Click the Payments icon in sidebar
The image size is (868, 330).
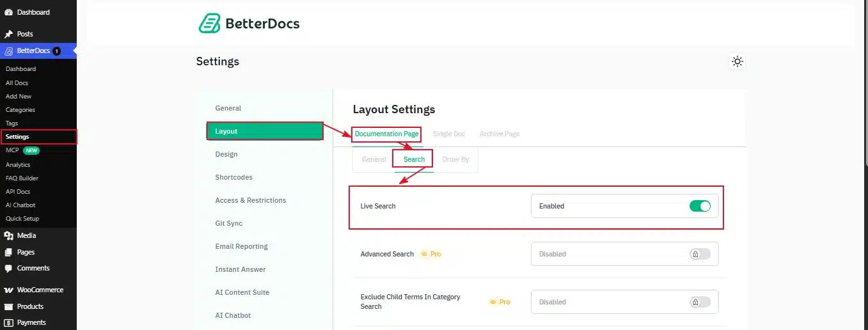(9, 322)
